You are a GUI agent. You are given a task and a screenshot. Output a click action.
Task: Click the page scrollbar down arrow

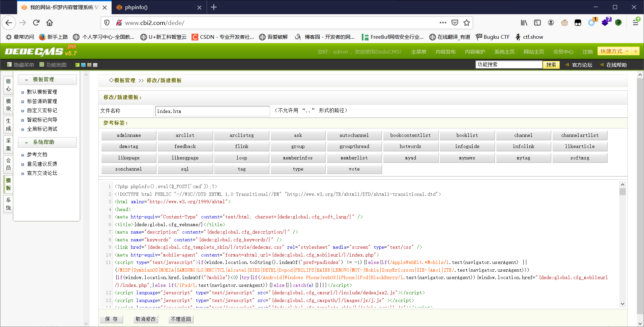(640, 323)
